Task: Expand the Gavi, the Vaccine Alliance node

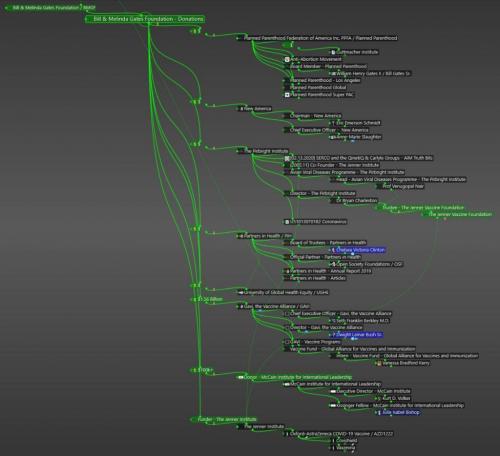Action: (238, 307)
